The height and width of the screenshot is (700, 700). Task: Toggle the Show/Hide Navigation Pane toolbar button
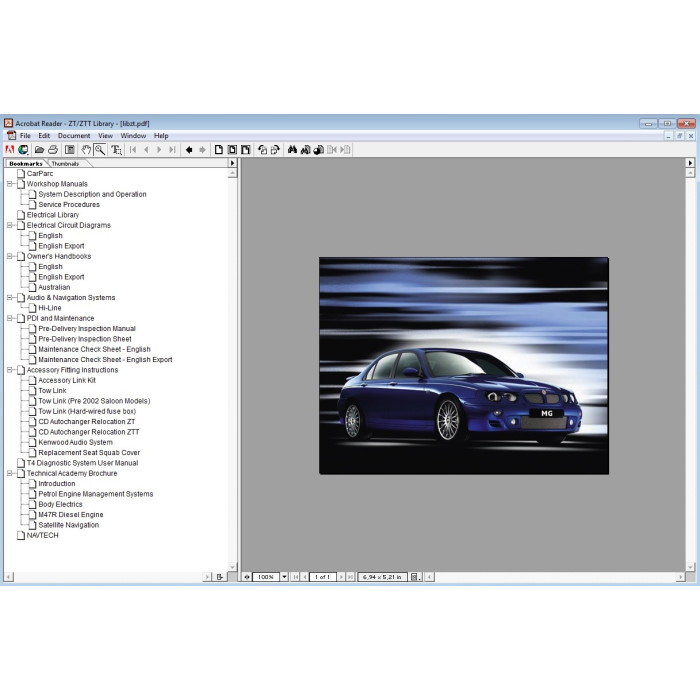coord(70,150)
